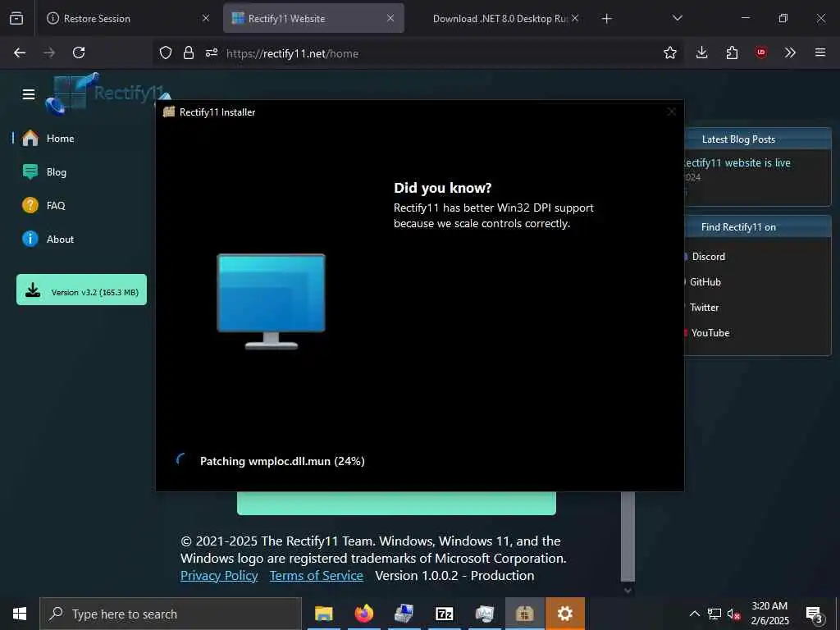Open Firefox from taskbar

[363, 614]
